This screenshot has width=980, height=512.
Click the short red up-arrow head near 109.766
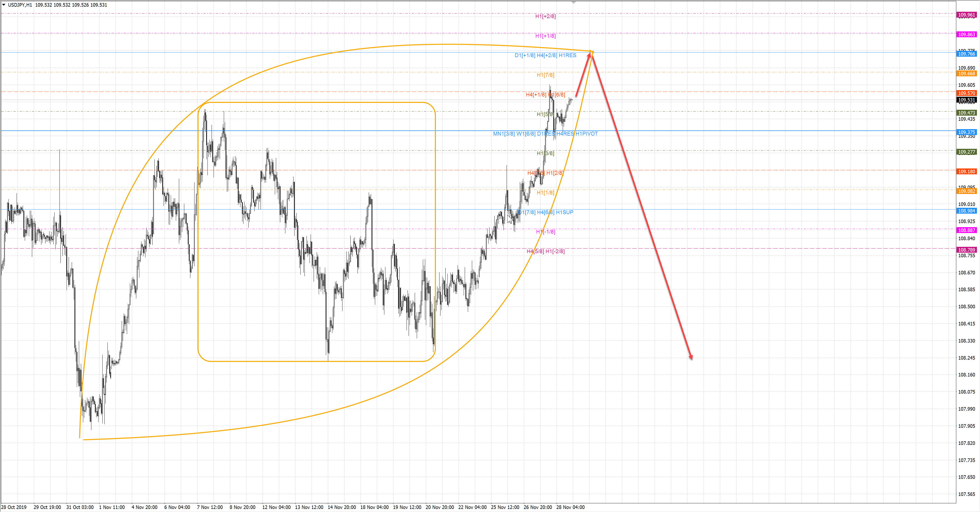[x=590, y=55]
